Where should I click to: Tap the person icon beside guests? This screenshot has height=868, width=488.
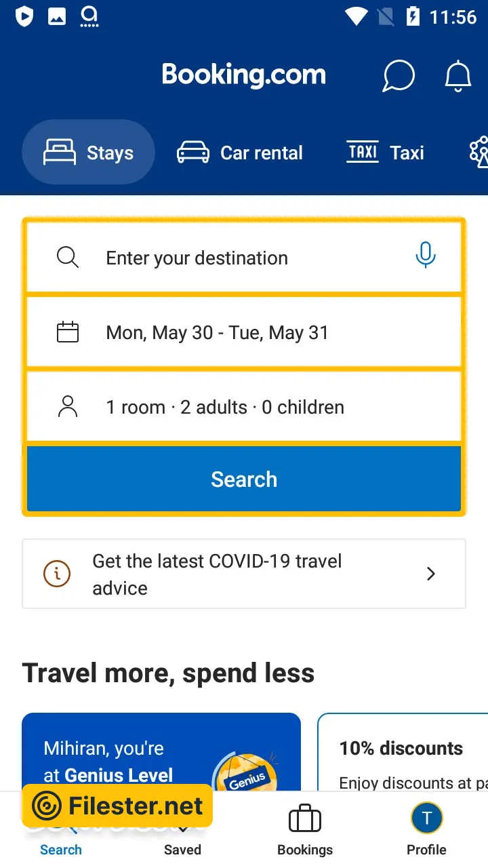pos(68,407)
